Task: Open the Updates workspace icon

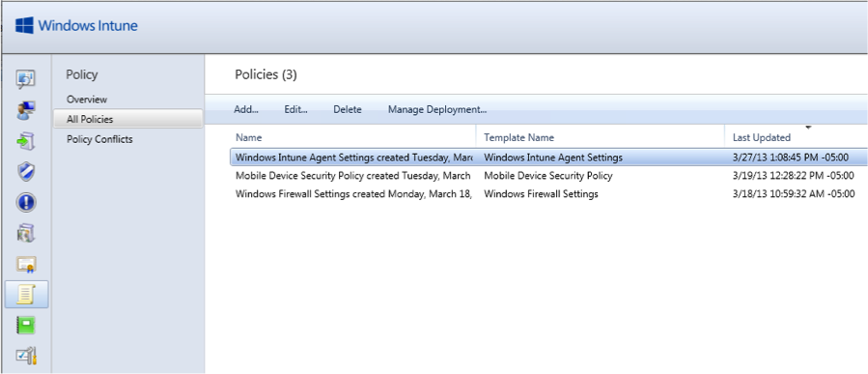Action: 26,141
